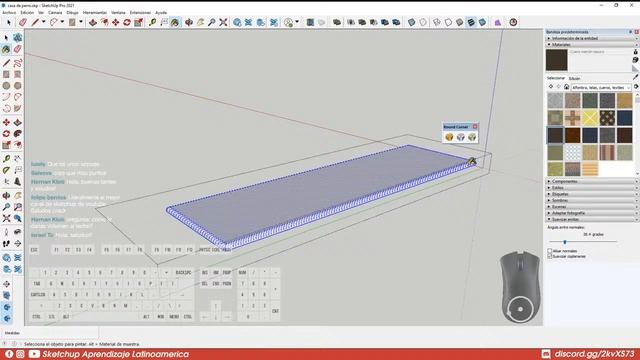Choose the orange striped material swatch

pos(590,169)
